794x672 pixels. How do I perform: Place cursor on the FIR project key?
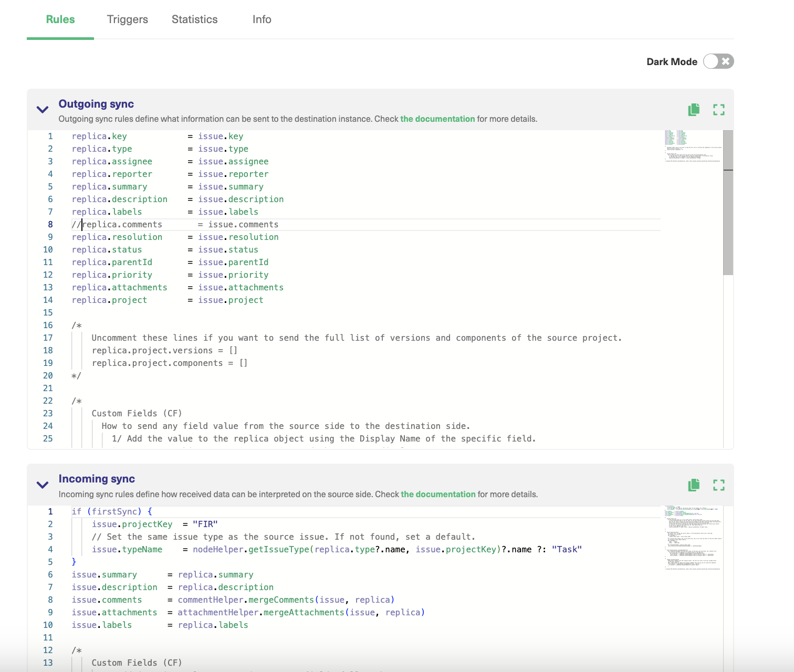(x=206, y=524)
